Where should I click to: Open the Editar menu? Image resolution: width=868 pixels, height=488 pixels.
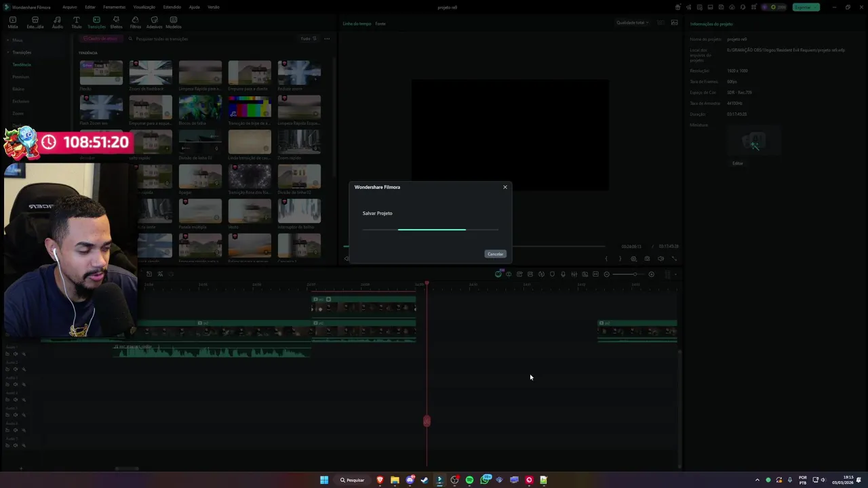coord(90,7)
